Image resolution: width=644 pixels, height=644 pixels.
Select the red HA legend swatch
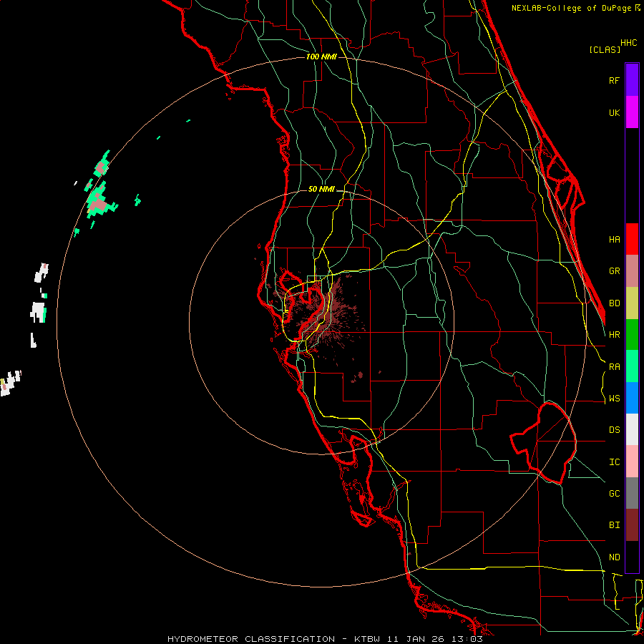click(632, 239)
